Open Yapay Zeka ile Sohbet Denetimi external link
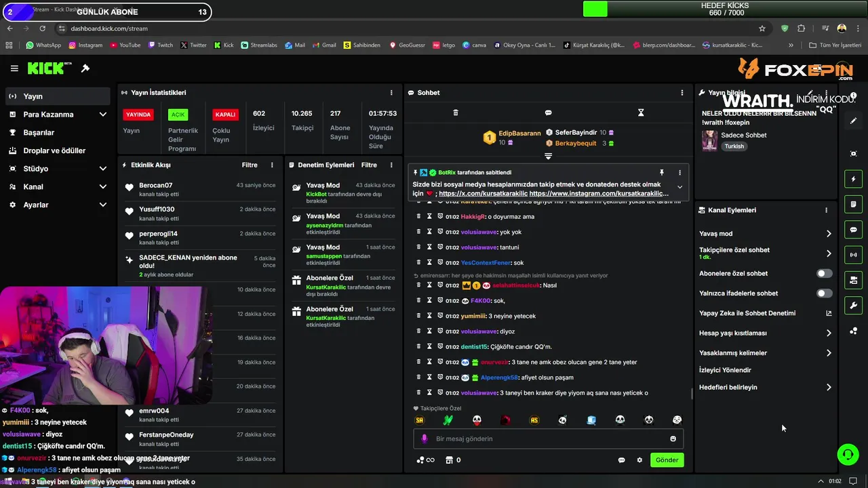The width and height of the screenshot is (868, 488). point(829,313)
